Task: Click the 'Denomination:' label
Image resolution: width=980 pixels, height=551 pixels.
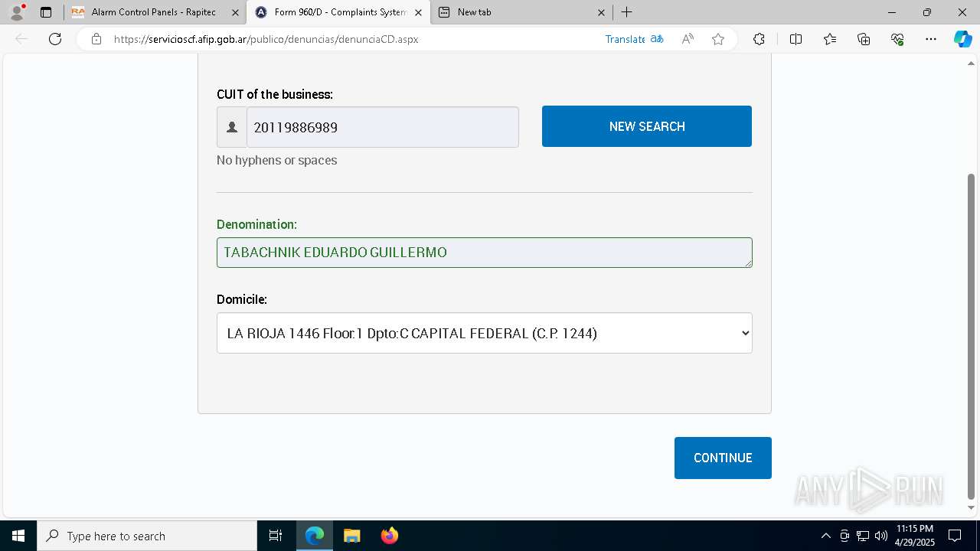Action: pos(256,224)
